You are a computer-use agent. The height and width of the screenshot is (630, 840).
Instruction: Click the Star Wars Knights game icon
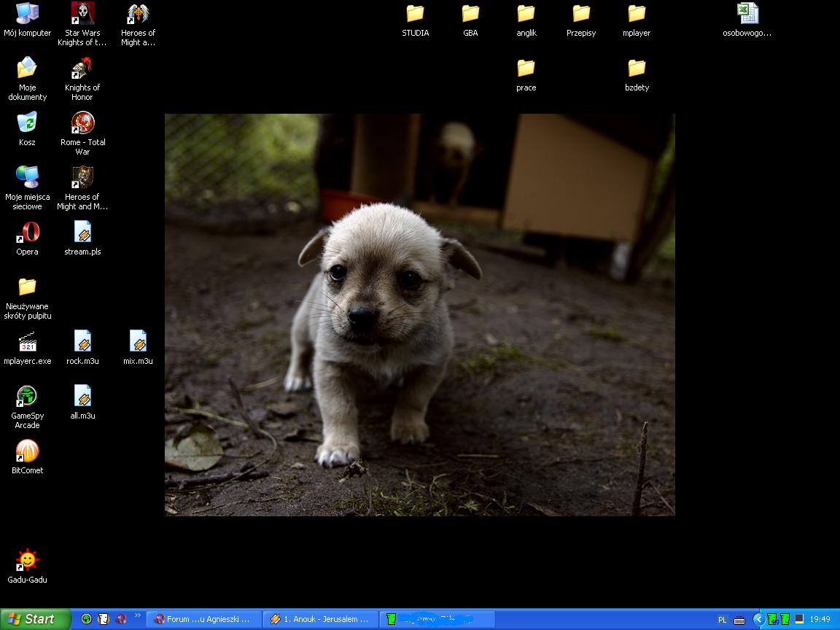(82, 14)
